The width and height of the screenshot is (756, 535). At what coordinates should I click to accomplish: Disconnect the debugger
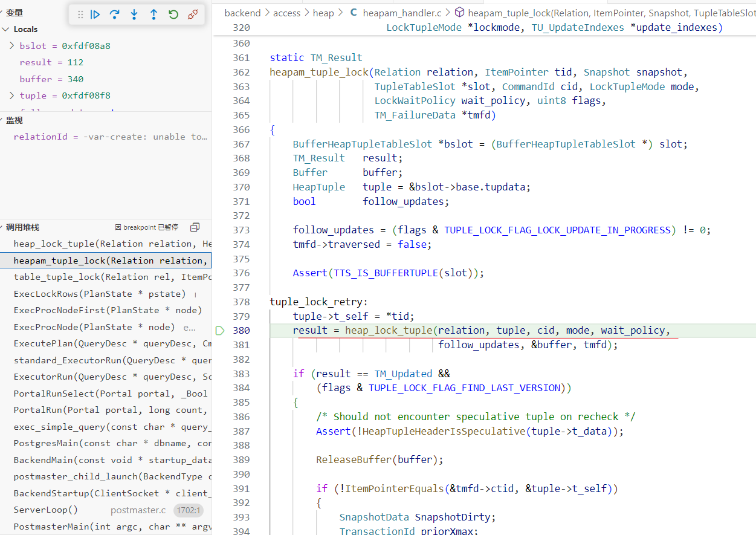(x=193, y=15)
